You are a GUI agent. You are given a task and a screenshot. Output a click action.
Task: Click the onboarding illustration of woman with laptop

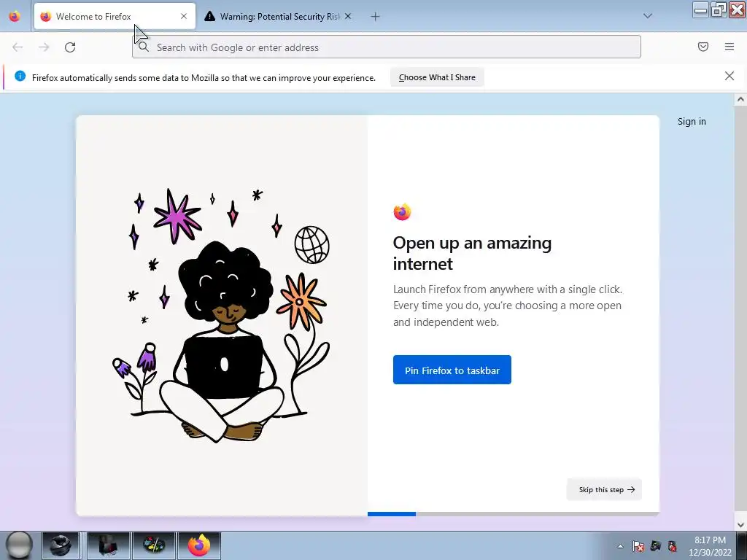(222, 315)
